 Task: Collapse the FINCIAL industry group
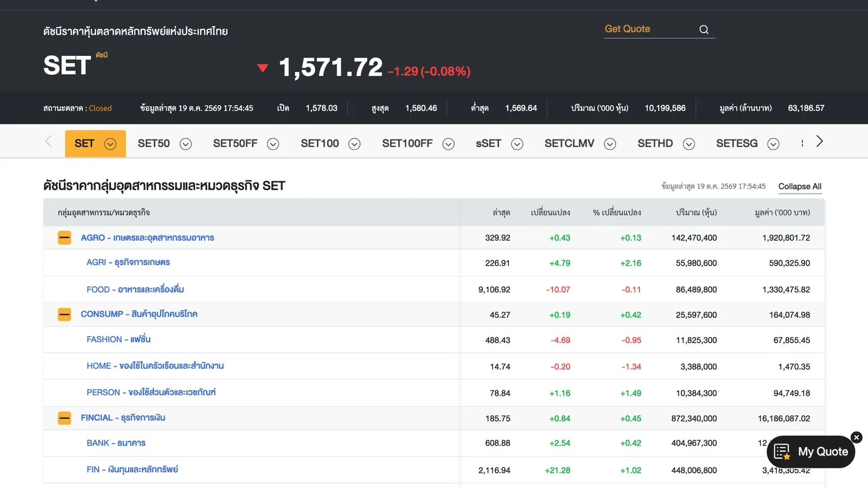65,418
